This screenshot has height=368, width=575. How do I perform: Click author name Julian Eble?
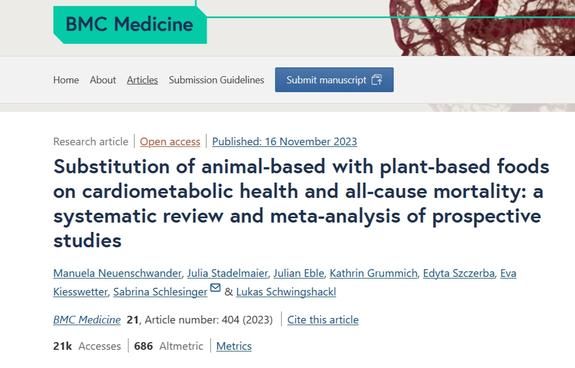pos(299,273)
